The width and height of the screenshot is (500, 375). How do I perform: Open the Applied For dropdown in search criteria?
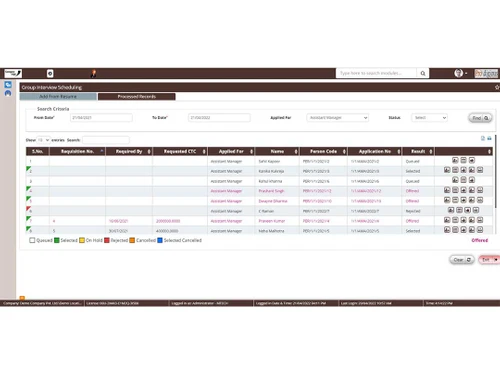tap(338, 118)
